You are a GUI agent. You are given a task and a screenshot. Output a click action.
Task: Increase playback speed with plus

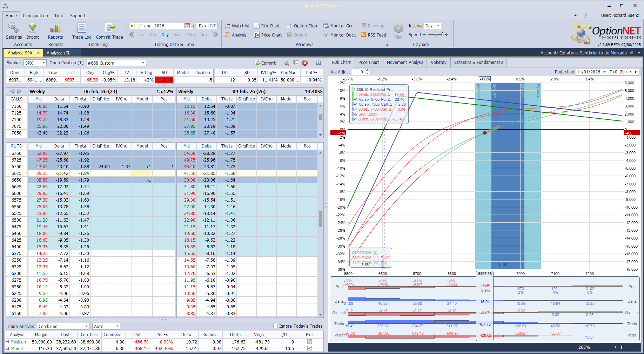pos(447,34)
